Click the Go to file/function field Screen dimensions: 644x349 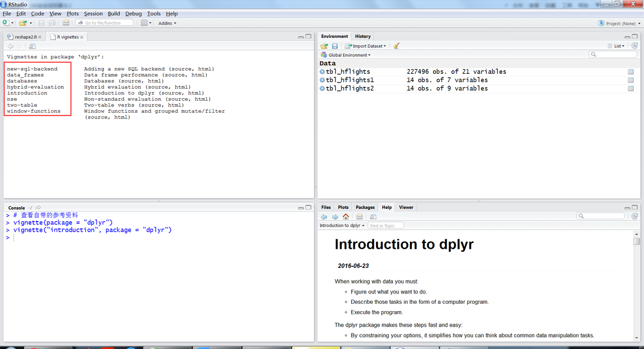(104, 23)
